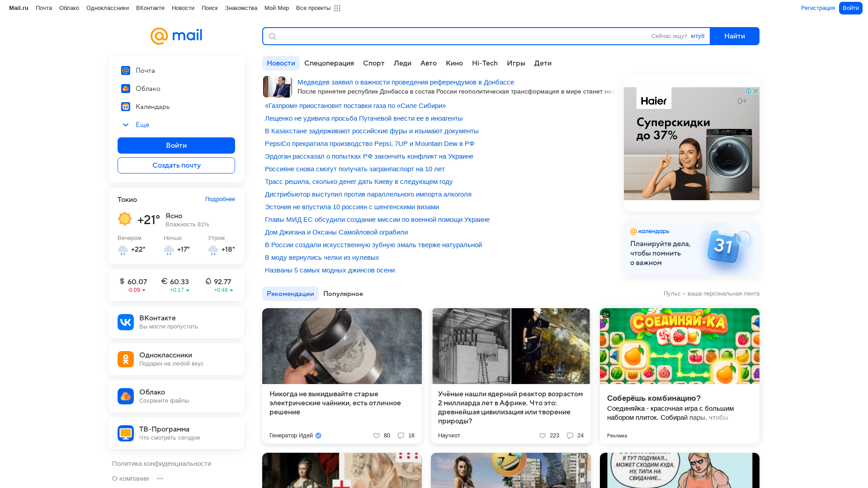Open the О компании footer link
The width and height of the screenshot is (868, 488).
click(130, 479)
